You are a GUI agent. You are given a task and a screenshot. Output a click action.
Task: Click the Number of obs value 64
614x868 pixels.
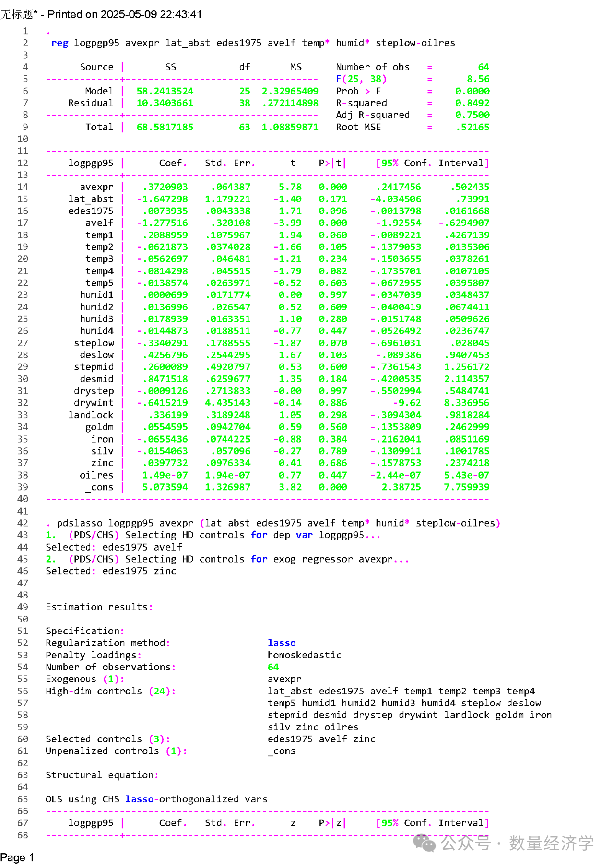coord(484,67)
